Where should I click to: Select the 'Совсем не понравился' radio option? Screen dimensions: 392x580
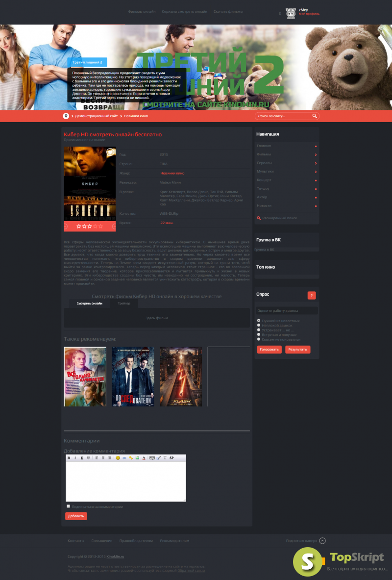tap(259, 339)
